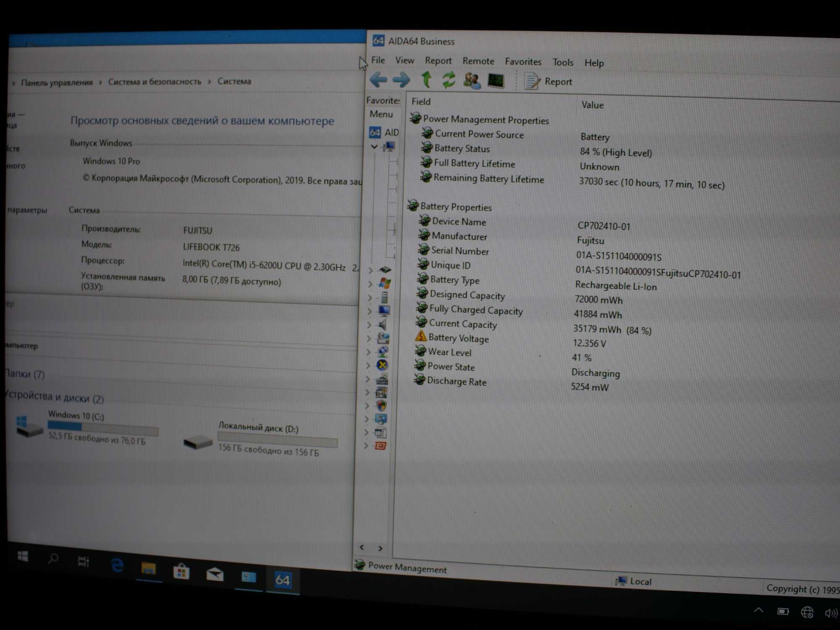Viewport: 840px width, 630px height.
Task: Expand the Multimedia node chevron
Action: 369,325
